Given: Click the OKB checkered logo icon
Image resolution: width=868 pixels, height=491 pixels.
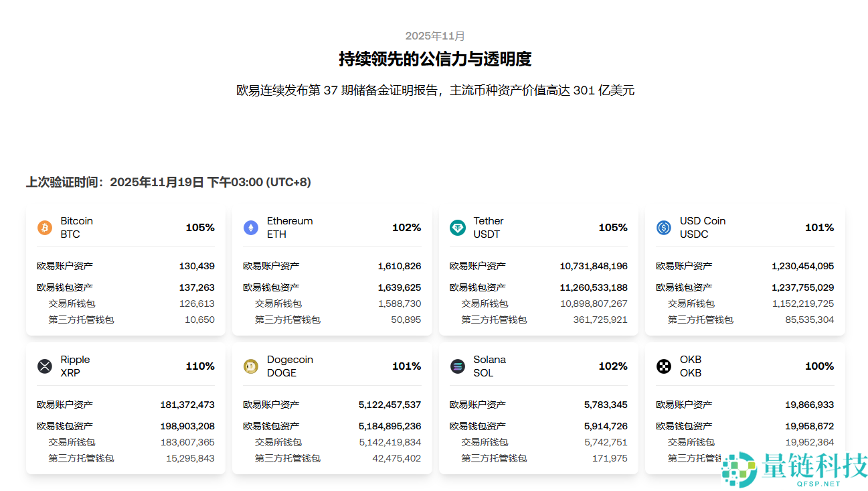Looking at the screenshot, I should [664, 366].
